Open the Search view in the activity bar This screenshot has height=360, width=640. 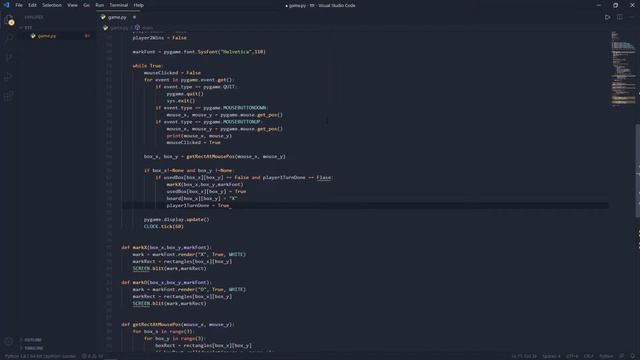coord(9,38)
